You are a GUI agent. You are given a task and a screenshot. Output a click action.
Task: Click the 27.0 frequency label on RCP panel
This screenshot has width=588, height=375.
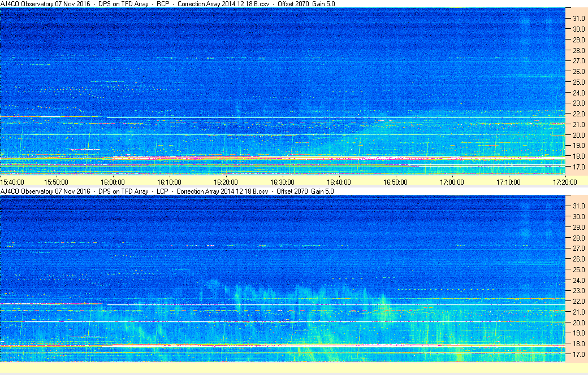point(578,60)
